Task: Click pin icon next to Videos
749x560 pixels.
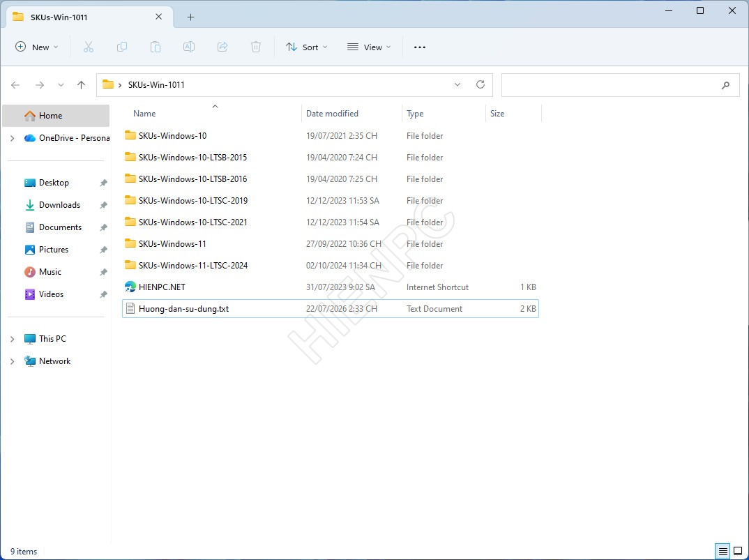Action: (x=103, y=294)
